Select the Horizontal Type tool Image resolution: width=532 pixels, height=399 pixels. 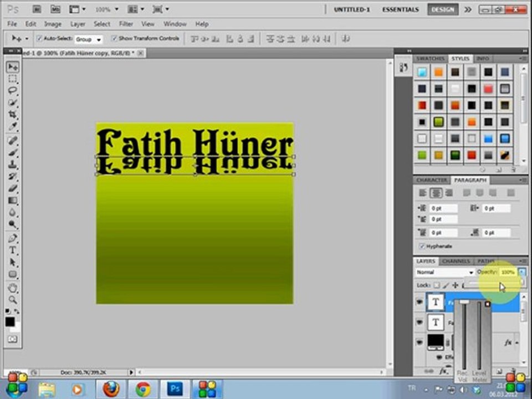[13, 250]
